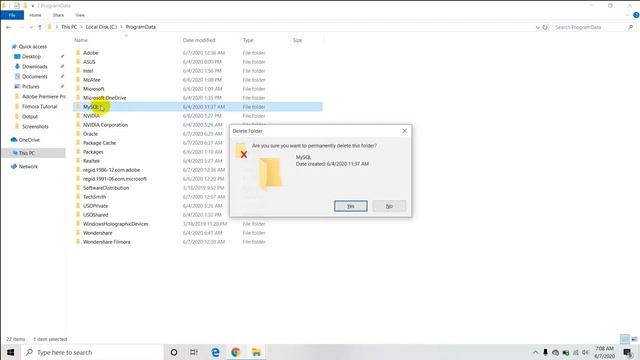Screen dimensions: 640x360
Task: Select the SoftwareDistribution folder
Action: [106, 188]
